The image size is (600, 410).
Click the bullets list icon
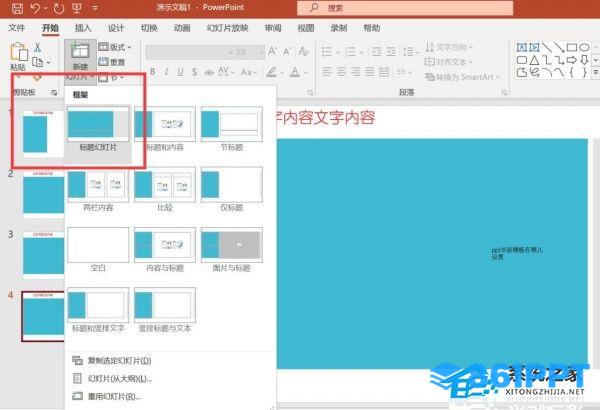[327, 52]
